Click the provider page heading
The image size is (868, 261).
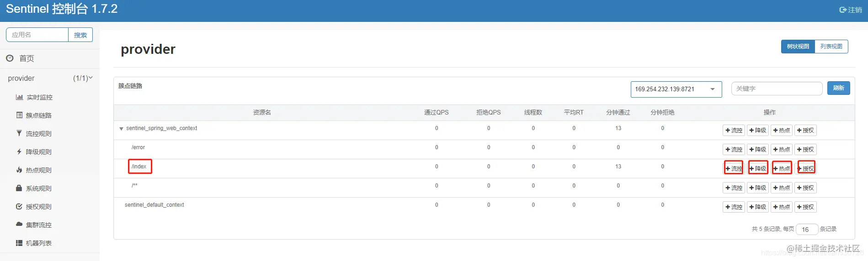[148, 49]
